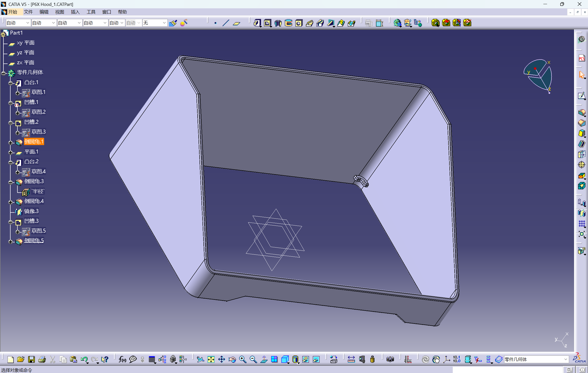Open the 开始 menu
Screen dimensions: 588x373
pyautogui.click(x=12, y=12)
